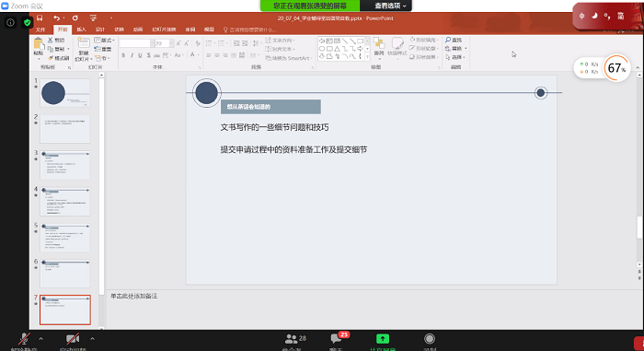Increase the list indent level

click(x=245, y=43)
